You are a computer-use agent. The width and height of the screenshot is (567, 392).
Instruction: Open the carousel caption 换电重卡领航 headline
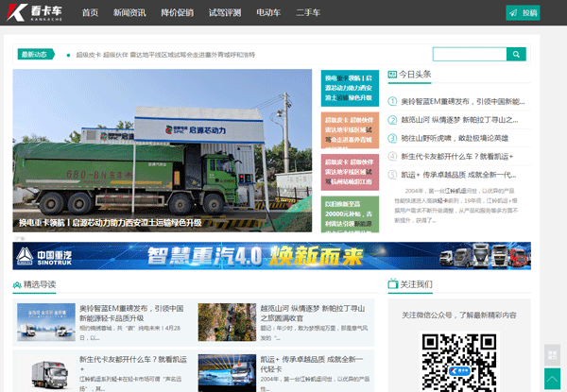[x=111, y=223]
